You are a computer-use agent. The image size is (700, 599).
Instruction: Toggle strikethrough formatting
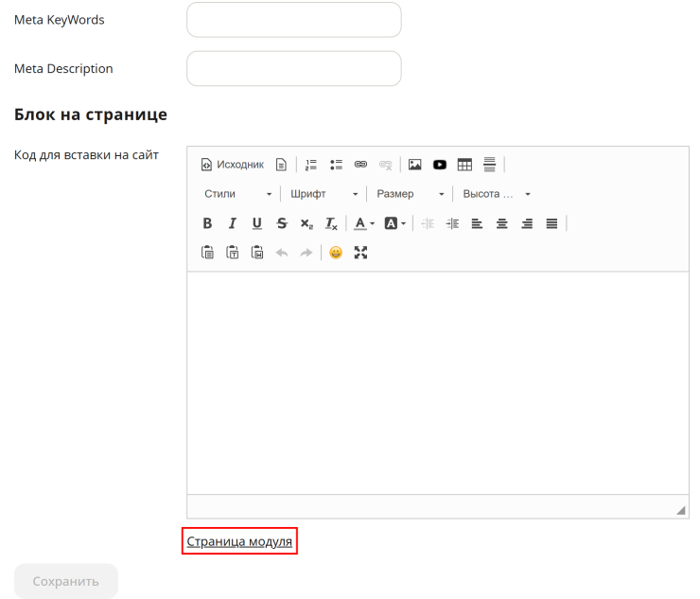tap(282, 223)
